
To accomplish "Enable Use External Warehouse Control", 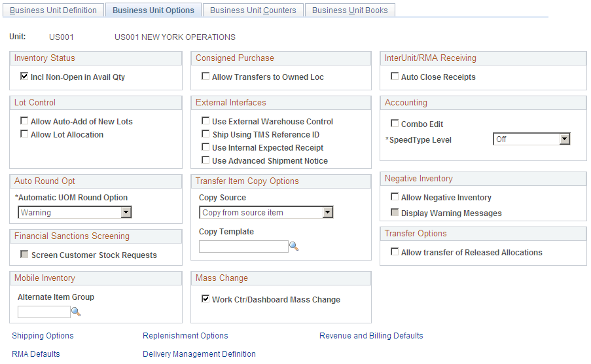I will [206, 120].
